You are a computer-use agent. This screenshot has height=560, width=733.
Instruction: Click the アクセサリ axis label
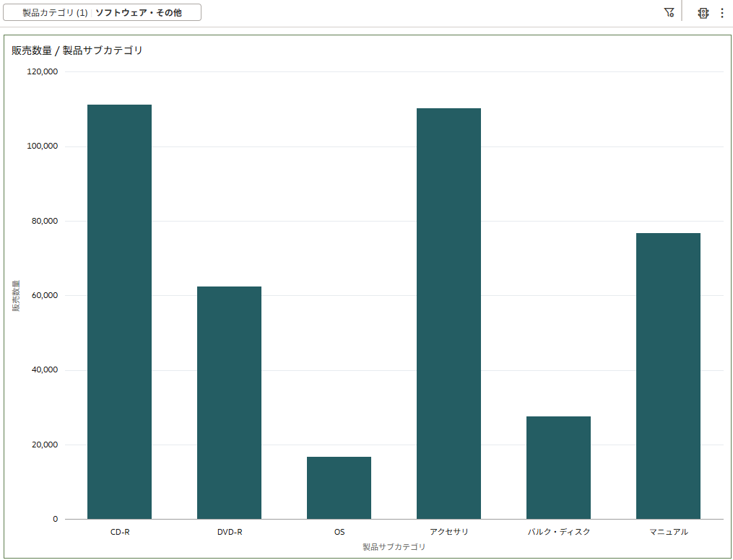tap(448, 532)
